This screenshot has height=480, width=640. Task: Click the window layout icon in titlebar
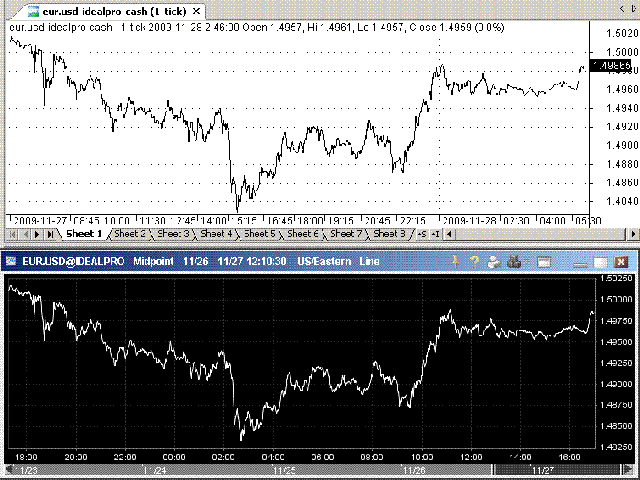point(544,262)
